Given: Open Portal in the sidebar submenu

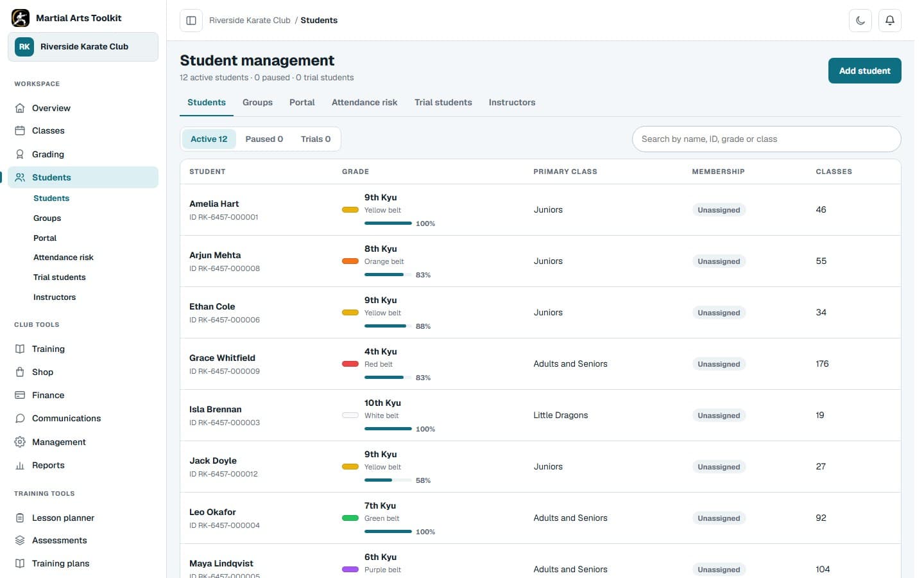Looking at the screenshot, I should (x=45, y=238).
